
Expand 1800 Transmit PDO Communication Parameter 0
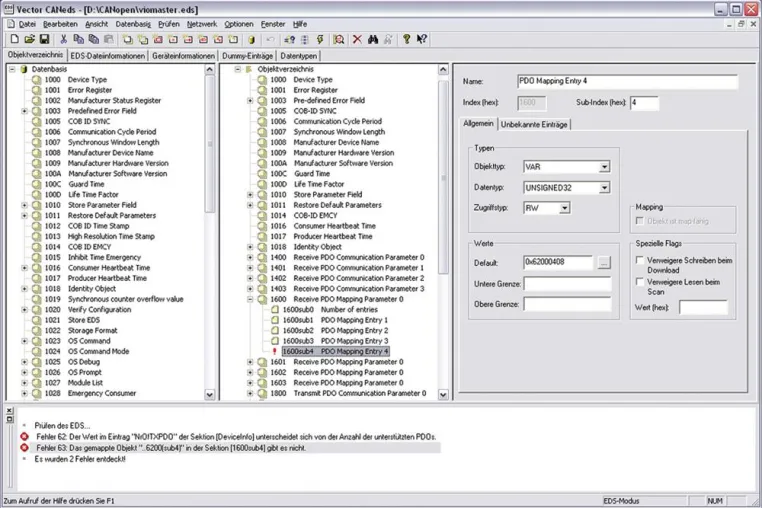coord(250,393)
